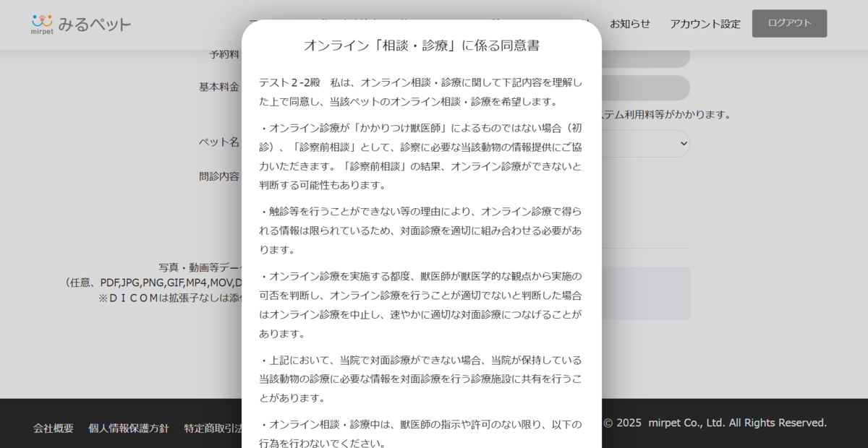Screen dimensions: 868x448
Task: Click the paragraph starting テスト２-2殿
Action: 420,92
